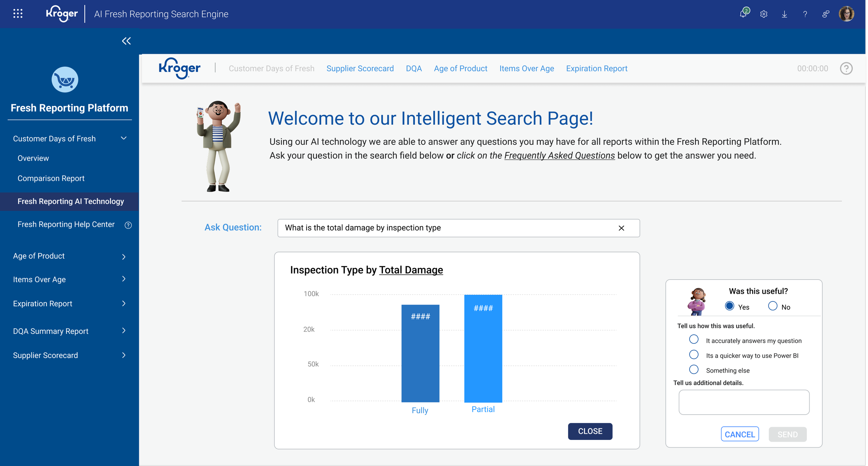Click the circled help icon beside the timer

tap(846, 68)
